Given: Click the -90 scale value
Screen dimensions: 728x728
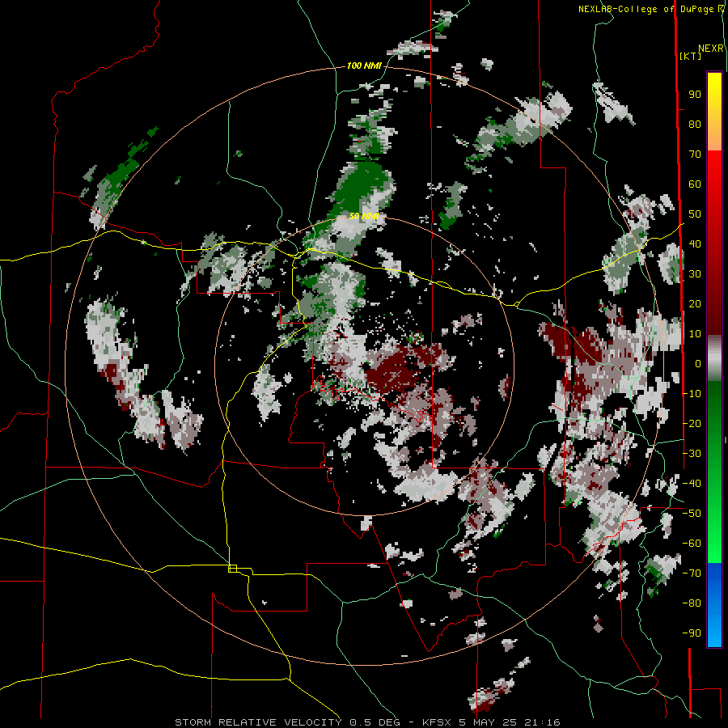Looking at the screenshot, I should coord(692,633).
